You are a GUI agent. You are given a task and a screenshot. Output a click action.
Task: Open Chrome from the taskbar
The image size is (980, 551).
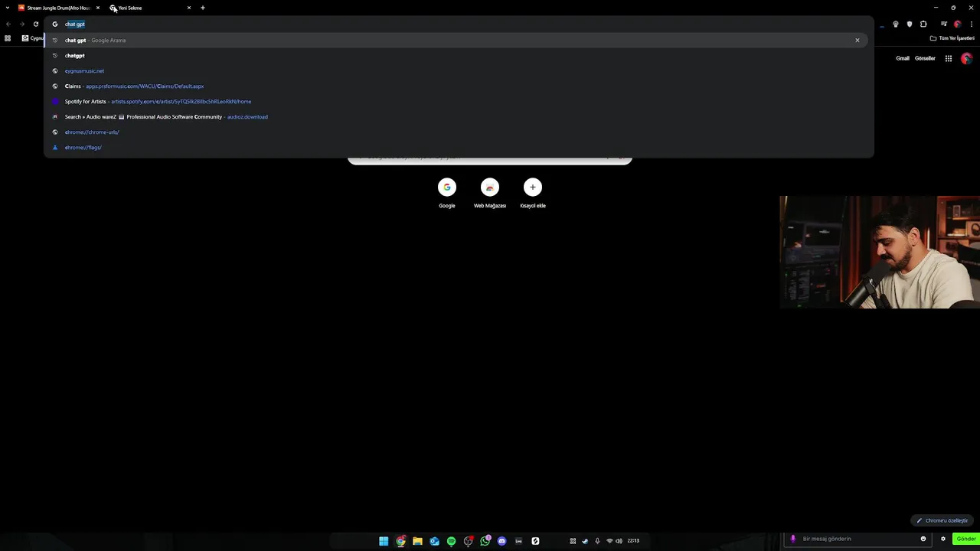click(x=400, y=541)
